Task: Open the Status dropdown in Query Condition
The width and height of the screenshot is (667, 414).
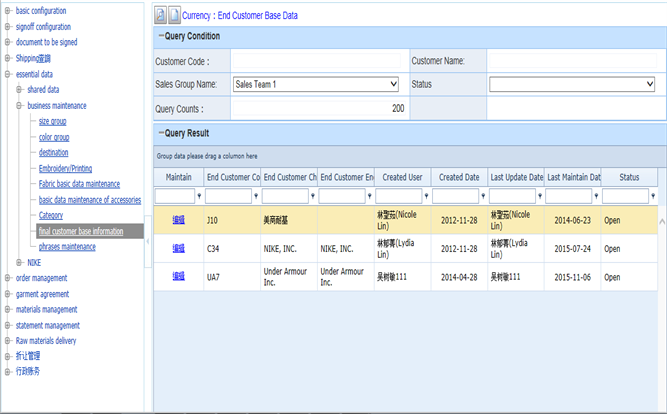Action: click(x=571, y=84)
